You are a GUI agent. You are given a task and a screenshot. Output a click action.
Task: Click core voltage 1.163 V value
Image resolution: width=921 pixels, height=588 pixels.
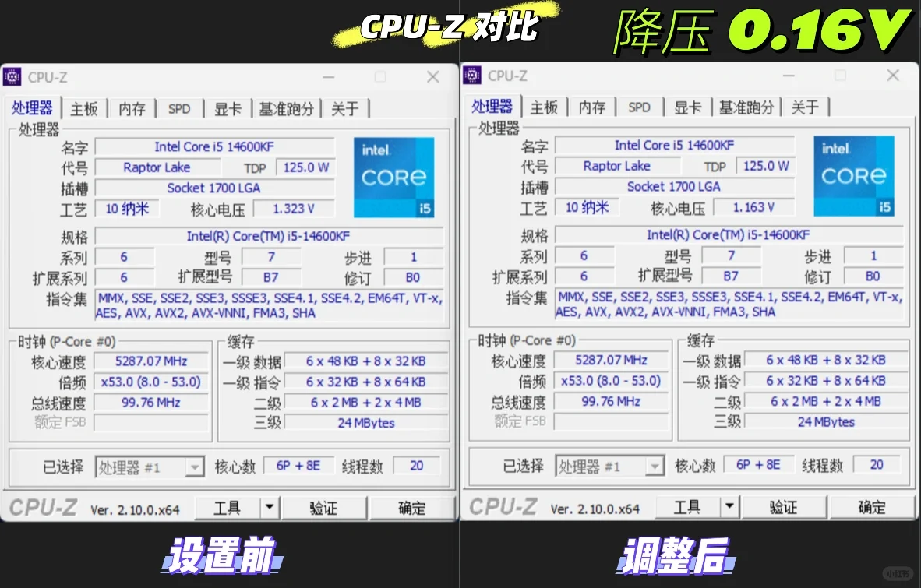click(753, 208)
